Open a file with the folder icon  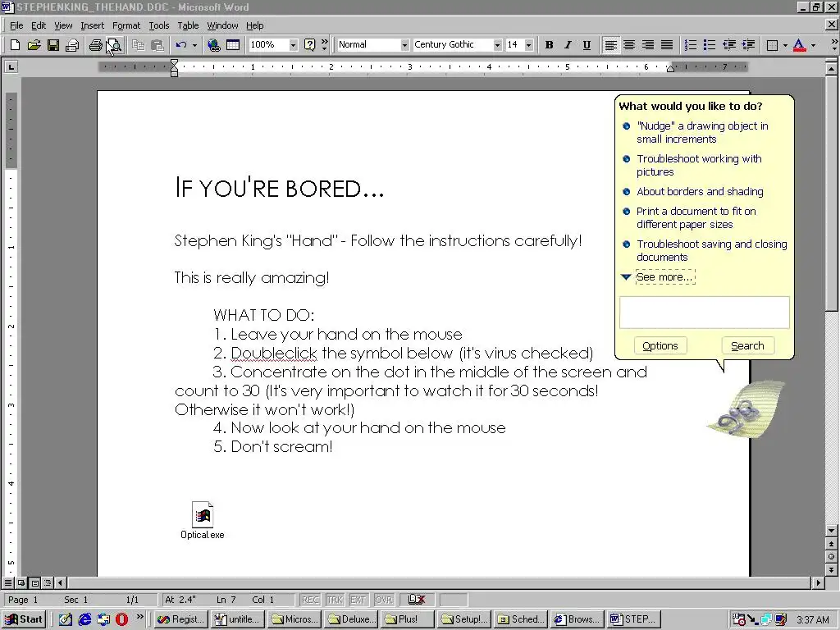click(x=34, y=45)
